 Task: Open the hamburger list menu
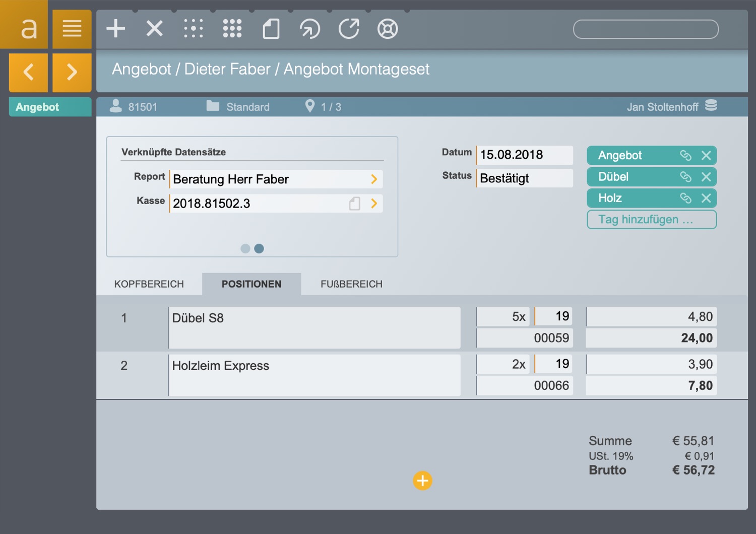point(72,29)
